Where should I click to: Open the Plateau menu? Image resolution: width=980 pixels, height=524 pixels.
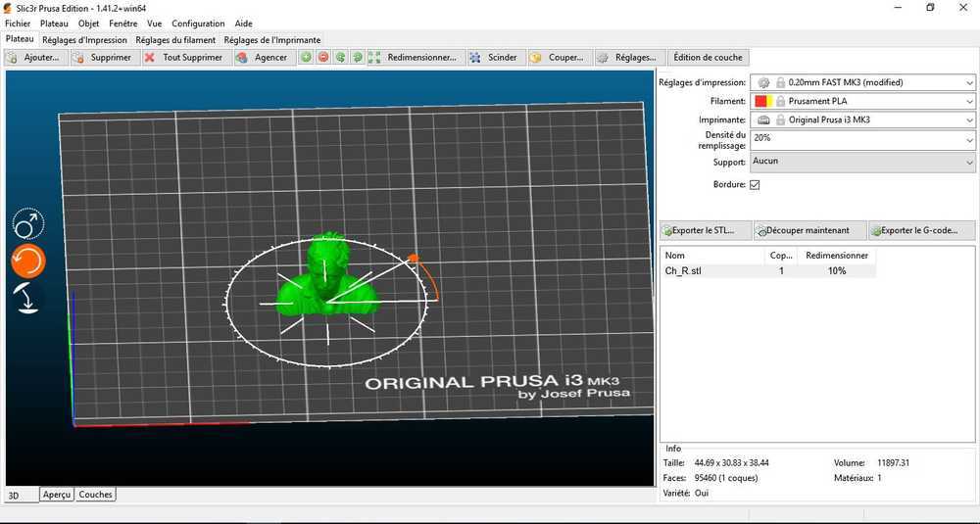coord(54,24)
